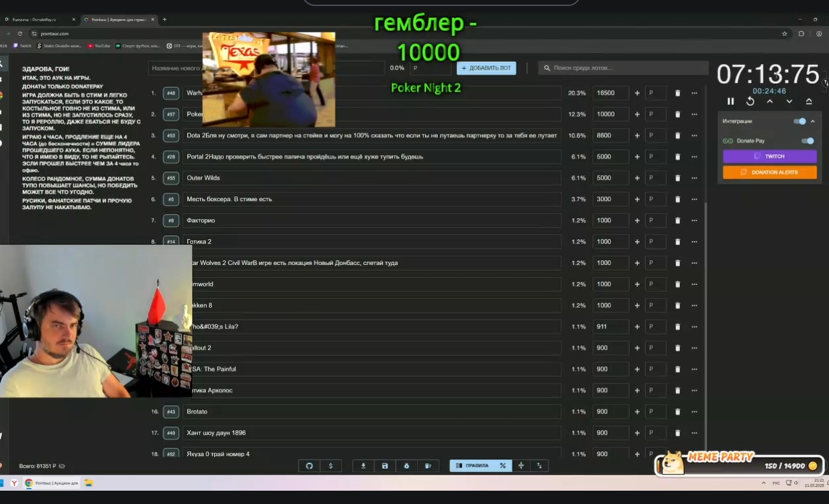Disable the Donate Pay integration switch
This screenshot has width=829, height=504.
(x=808, y=140)
